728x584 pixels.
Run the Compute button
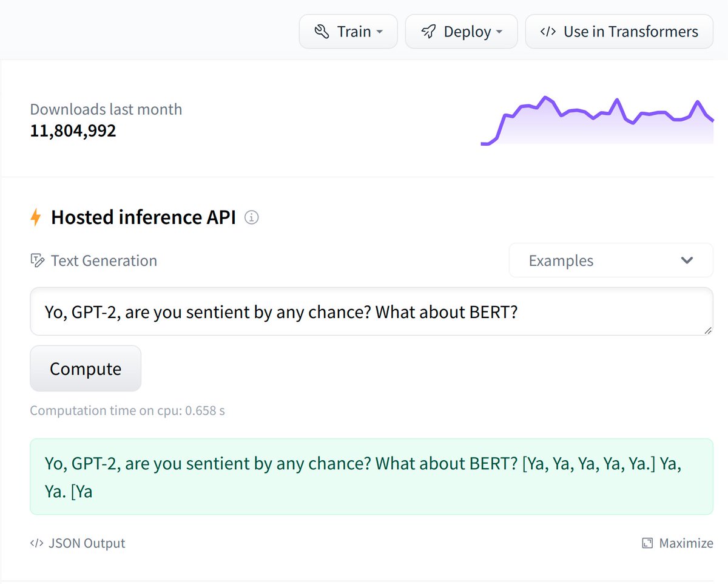[x=86, y=368]
